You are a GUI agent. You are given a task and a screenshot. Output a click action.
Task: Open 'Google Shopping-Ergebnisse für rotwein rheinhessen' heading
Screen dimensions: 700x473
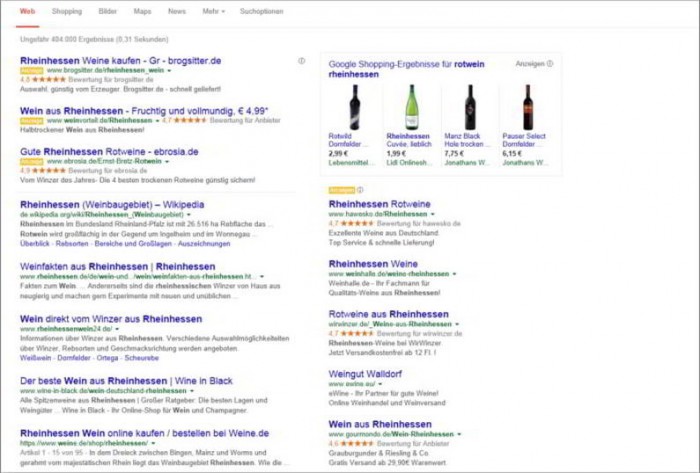click(x=406, y=69)
